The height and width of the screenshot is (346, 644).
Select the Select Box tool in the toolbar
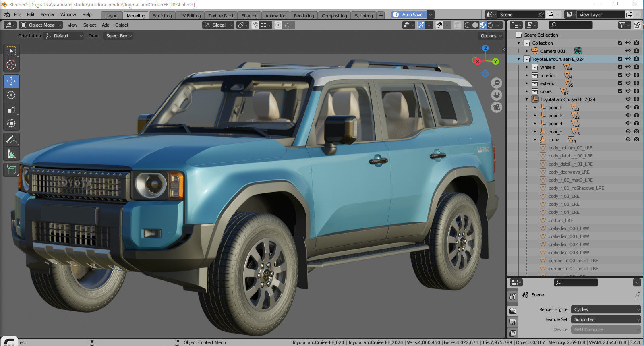click(x=11, y=51)
